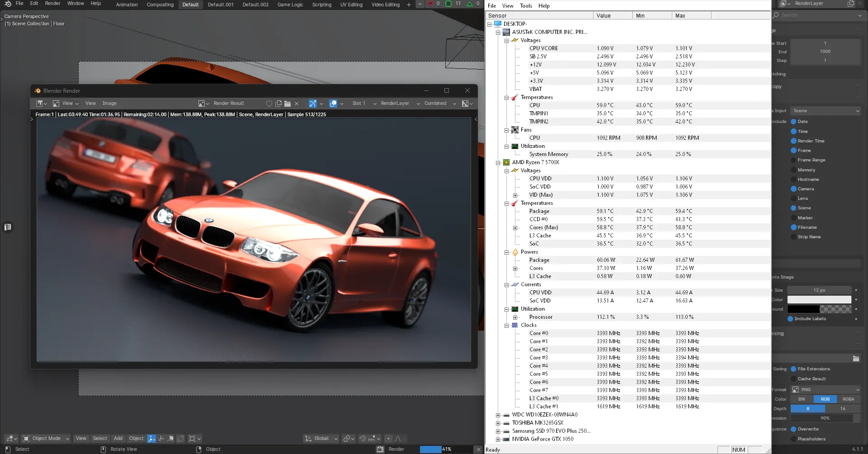This screenshot has height=454, width=868.
Task: Click the new image copy icon
Action: 278,104
